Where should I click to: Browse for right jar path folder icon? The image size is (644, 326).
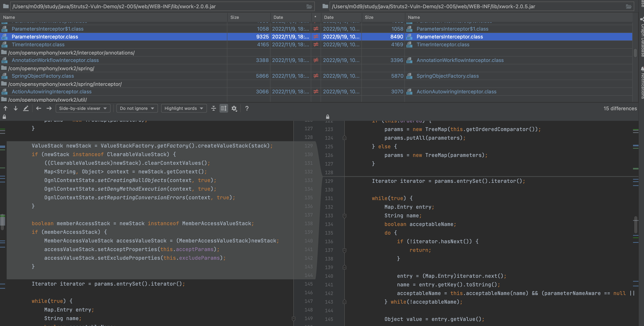[x=629, y=6]
